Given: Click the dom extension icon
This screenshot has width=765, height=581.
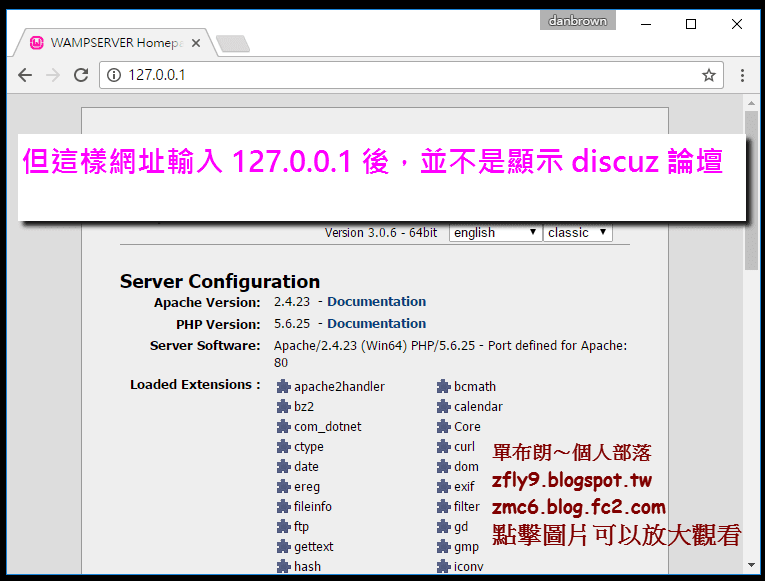Looking at the screenshot, I should (443, 467).
